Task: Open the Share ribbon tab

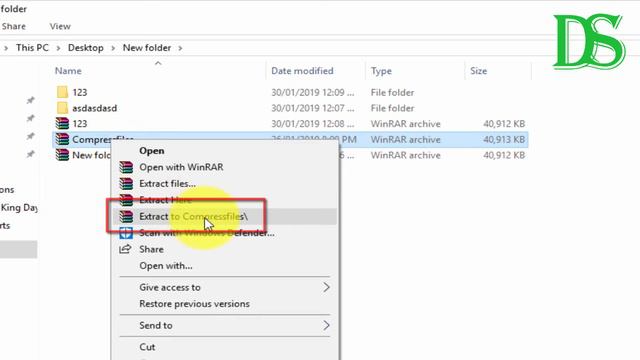Action: (x=13, y=26)
